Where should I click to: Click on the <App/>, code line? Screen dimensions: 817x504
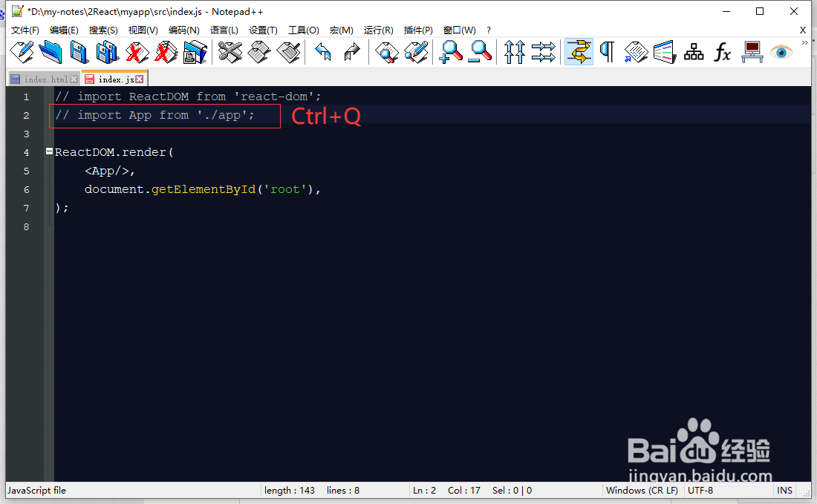click(109, 171)
